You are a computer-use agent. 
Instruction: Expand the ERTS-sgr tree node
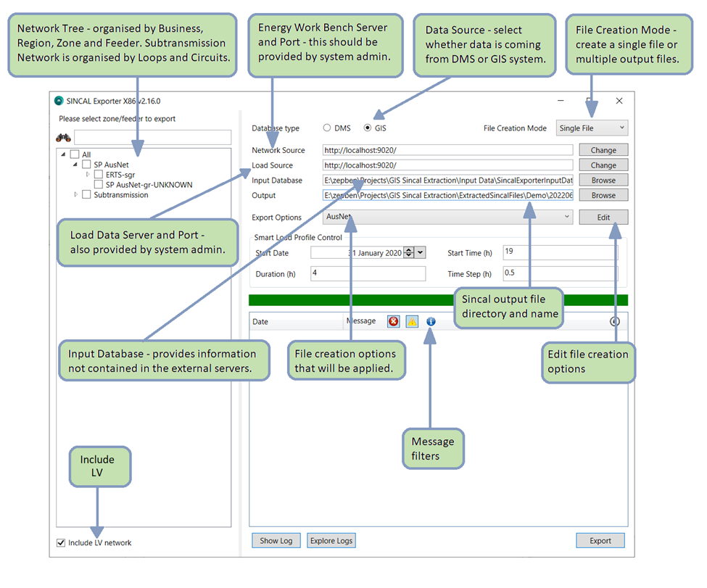88,175
